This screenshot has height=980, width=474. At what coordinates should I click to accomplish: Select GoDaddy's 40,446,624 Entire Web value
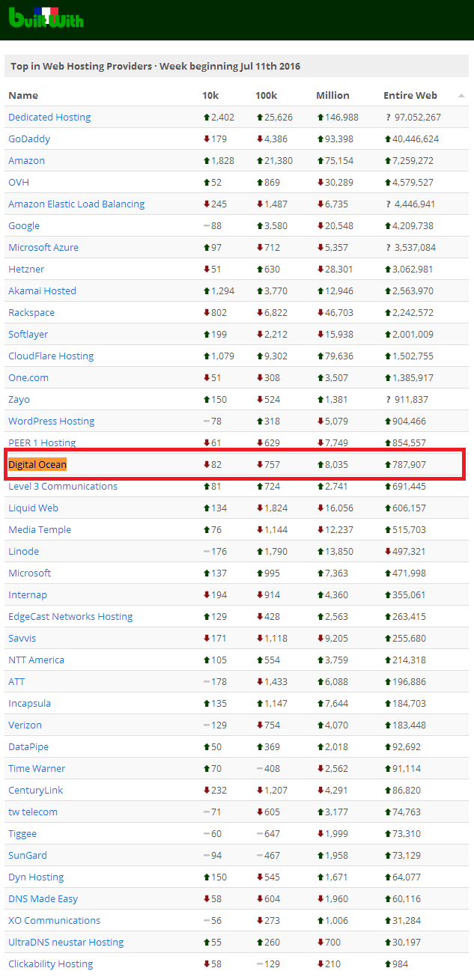click(416, 139)
